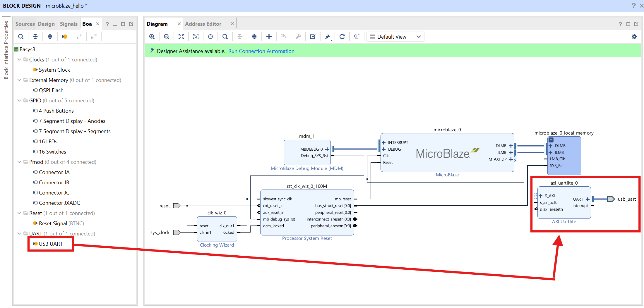Open the Address Editor tab
Screen dimensions: 644x308
[x=203, y=24]
